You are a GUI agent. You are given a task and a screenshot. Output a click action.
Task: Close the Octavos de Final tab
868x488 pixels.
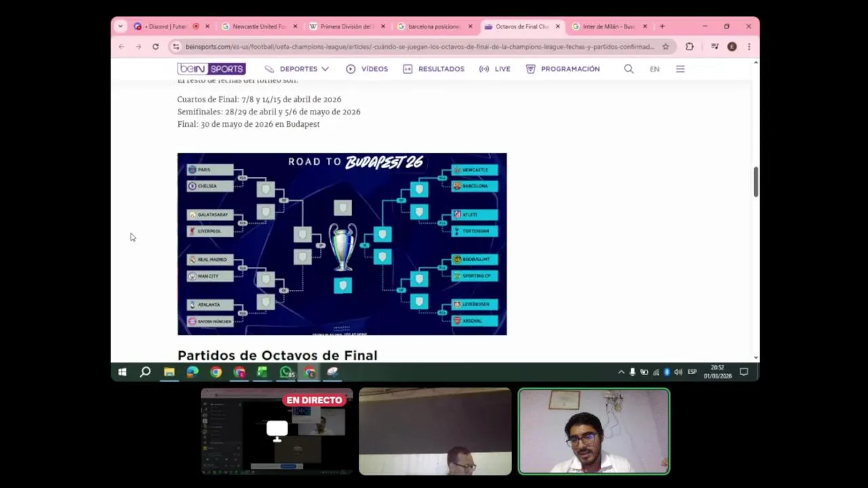point(558,26)
